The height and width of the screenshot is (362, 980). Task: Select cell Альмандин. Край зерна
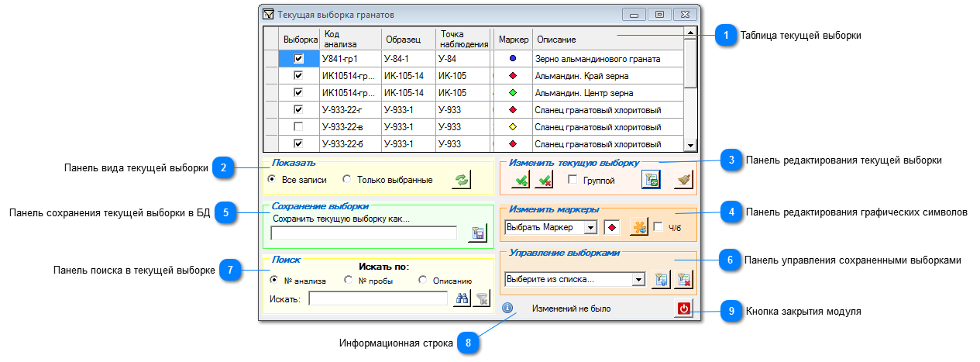click(x=608, y=76)
